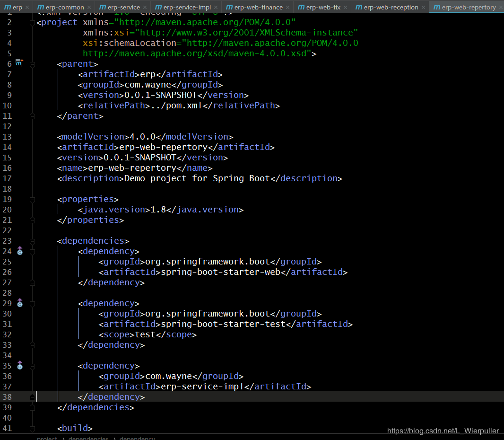Close the erp-web-finance tab
The image size is (504, 440).
click(287, 8)
